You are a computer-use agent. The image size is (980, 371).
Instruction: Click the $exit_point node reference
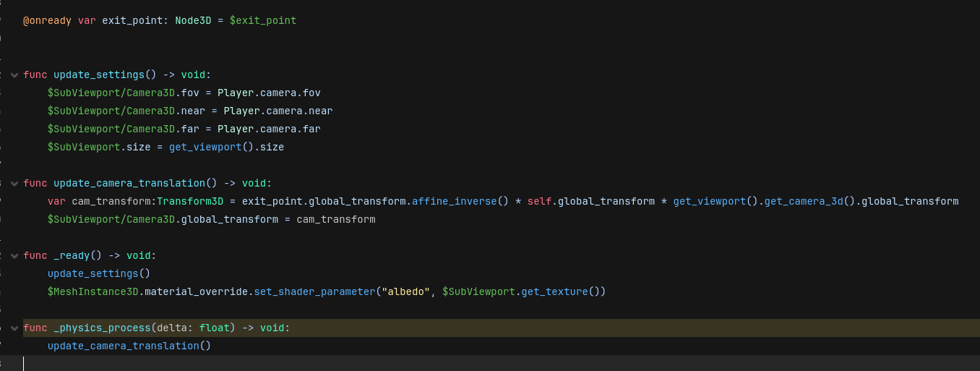point(262,21)
